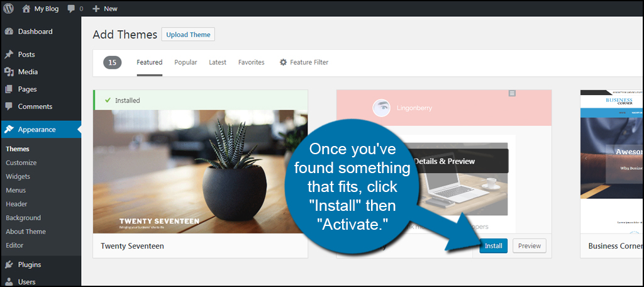Image resolution: width=644 pixels, height=287 pixels.
Task: Click the Upload Theme button
Action: point(188,35)
